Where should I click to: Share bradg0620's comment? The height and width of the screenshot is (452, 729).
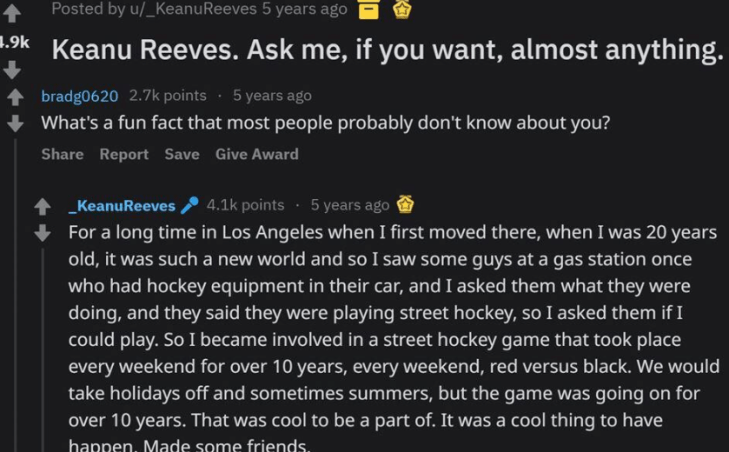click(x=62, y=154)
